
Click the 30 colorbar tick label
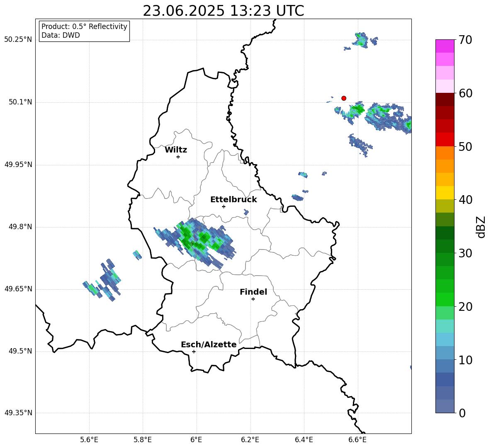tap(465, 253)
